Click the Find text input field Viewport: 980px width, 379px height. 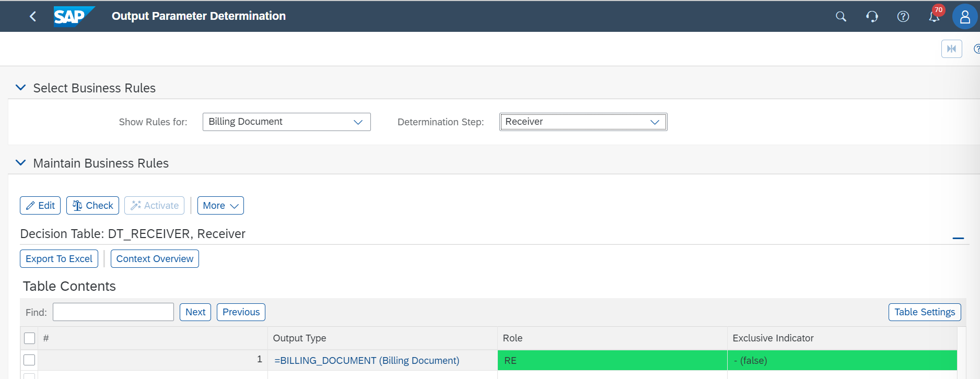[x=113, y=312]
